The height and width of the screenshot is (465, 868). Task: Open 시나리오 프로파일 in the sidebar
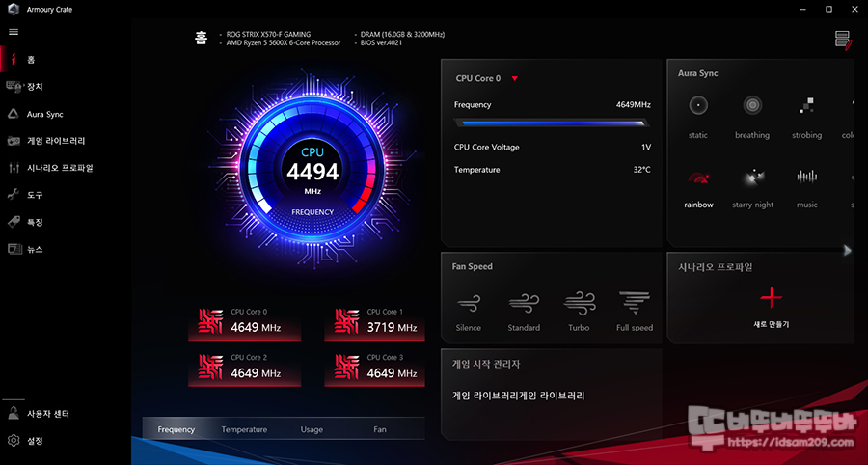click(x=60, y=168)
